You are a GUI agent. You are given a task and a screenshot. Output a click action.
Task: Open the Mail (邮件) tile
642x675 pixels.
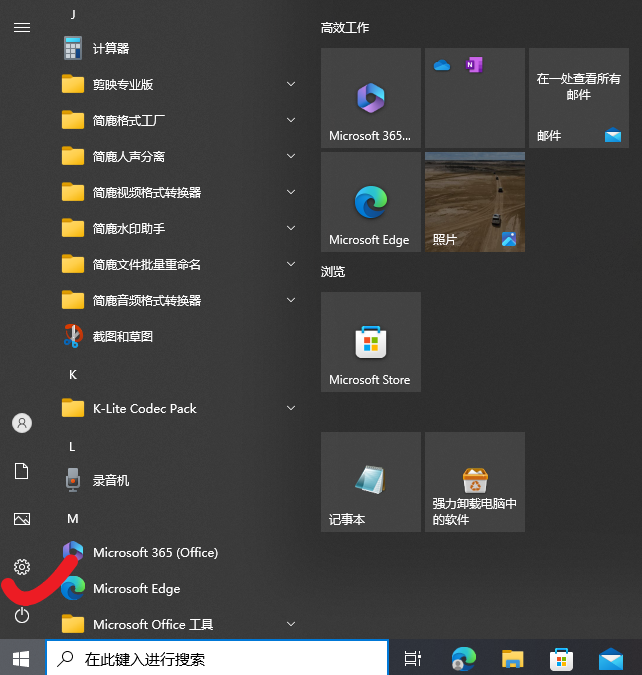point(579,98)
